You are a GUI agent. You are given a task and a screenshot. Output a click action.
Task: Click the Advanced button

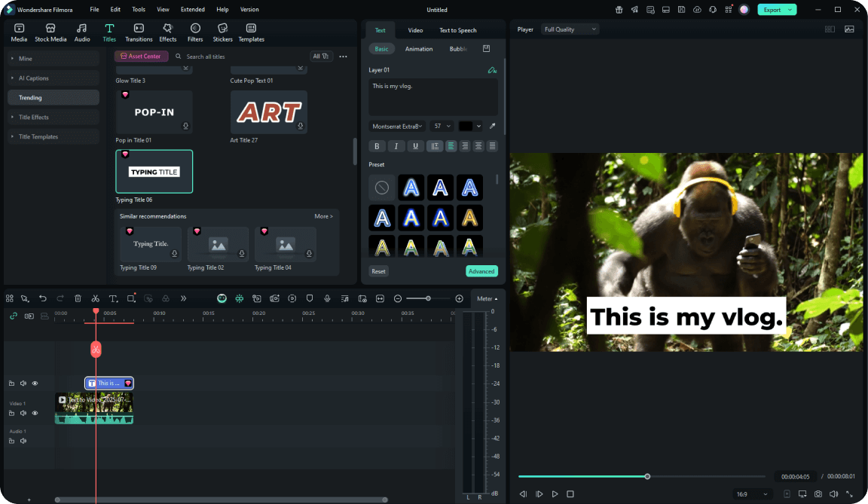[481, 271]
